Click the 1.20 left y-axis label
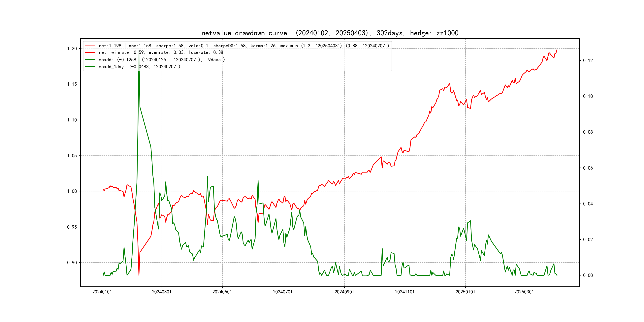This screenshot has width=644, height=322. pos(72,48)
